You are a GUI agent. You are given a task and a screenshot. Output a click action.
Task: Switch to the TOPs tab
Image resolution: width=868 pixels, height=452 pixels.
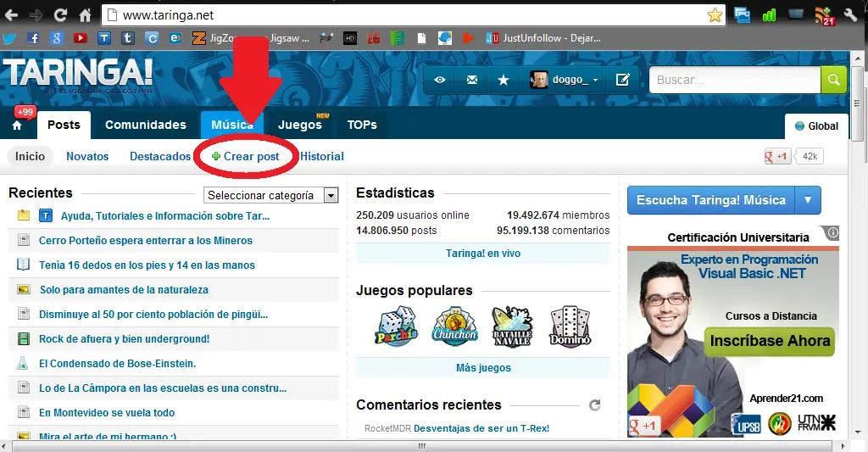pos(362,125)
